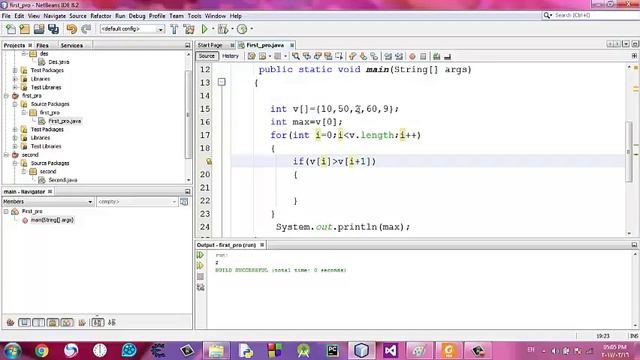The height and width of the screenshot is (360, 640).
Task: Click the Debug Project toolbar icon
Action: click(223, 29)
